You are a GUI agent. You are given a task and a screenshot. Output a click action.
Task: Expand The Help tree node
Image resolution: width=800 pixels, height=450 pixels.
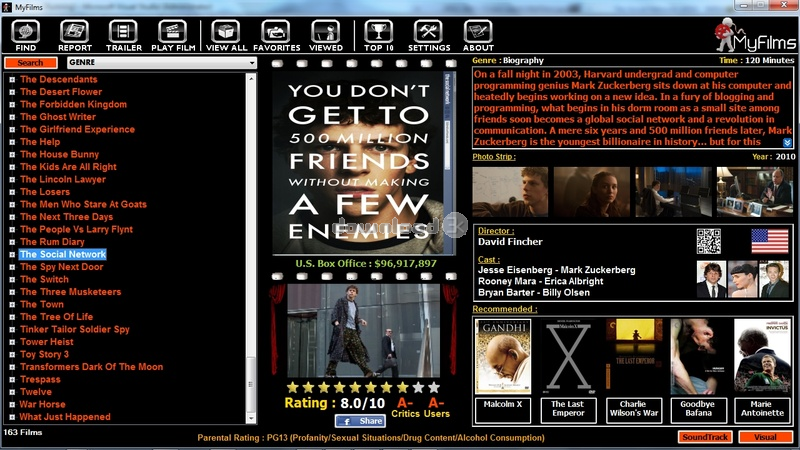click(12, 142)
